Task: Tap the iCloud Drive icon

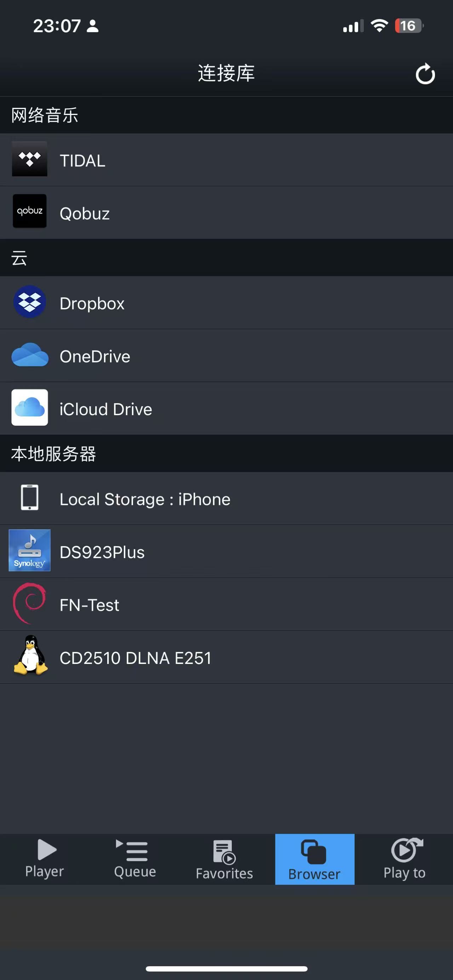Action: pos(30,407)
